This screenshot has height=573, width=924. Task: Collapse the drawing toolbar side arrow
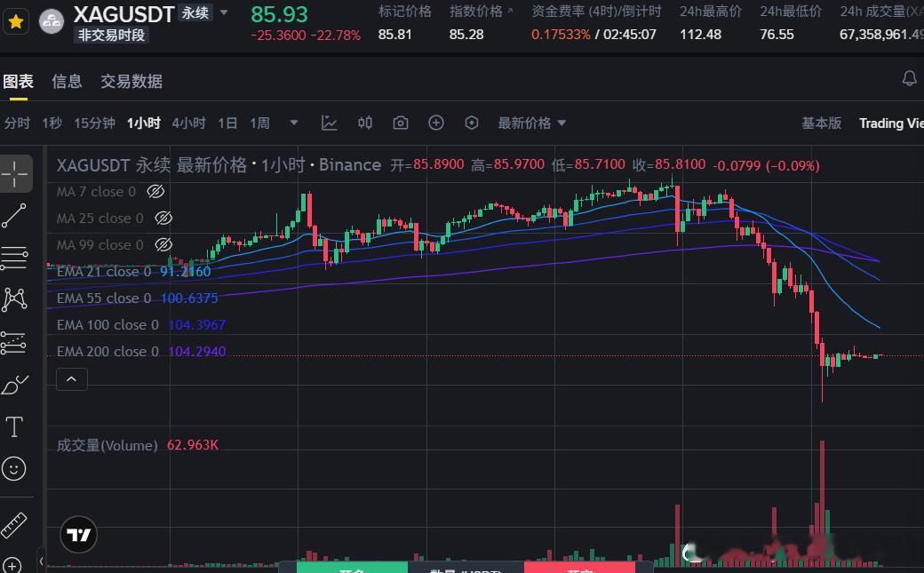41,561
